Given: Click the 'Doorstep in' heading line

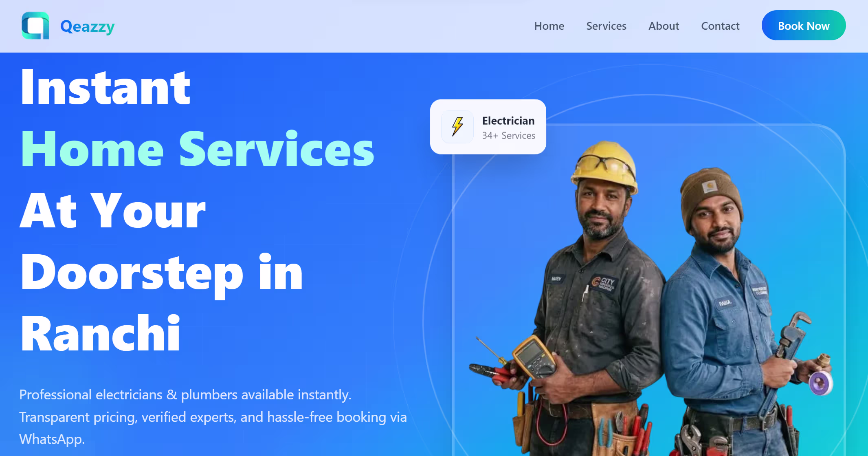Looking at the screenshot, I should 162,273.
